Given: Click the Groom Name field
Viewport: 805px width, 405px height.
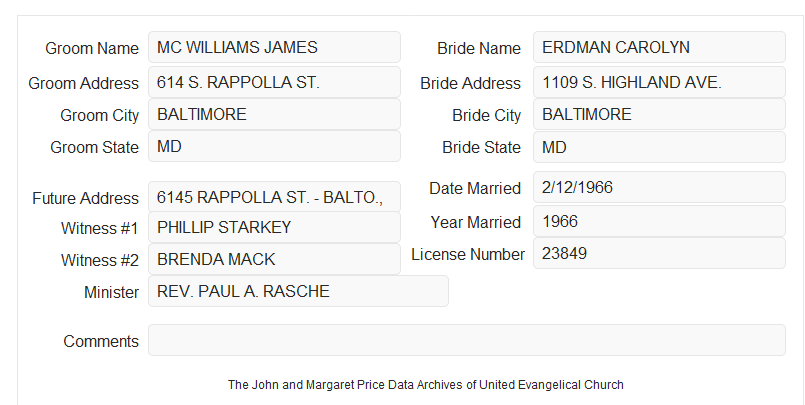Looking at the screenshot, I should (274, 47).
